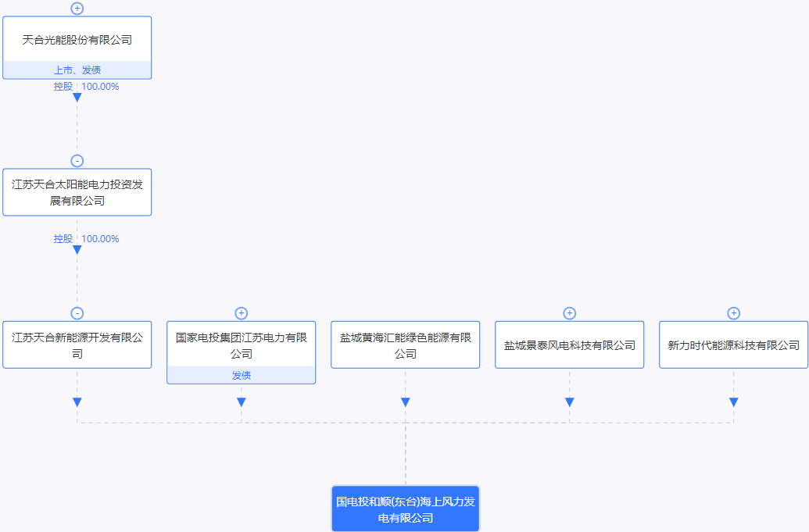Click arrow below 盐城景泰风电科技 card
Viewport: 809px width, 532px height.
[569, 402]
